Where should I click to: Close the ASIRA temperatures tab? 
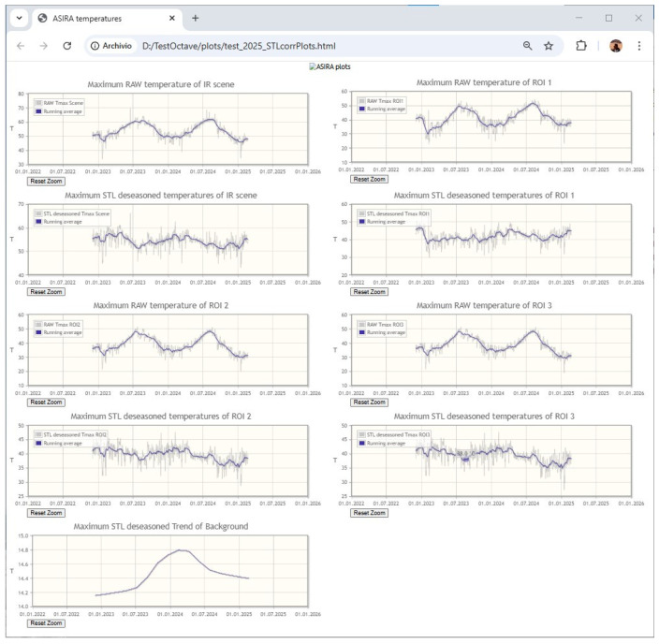coord(172,18)
